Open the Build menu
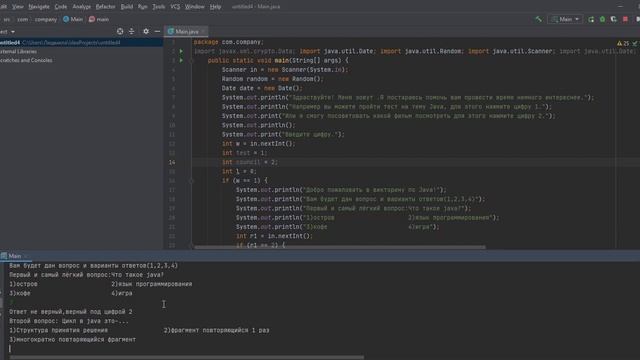 click(127, 7)
